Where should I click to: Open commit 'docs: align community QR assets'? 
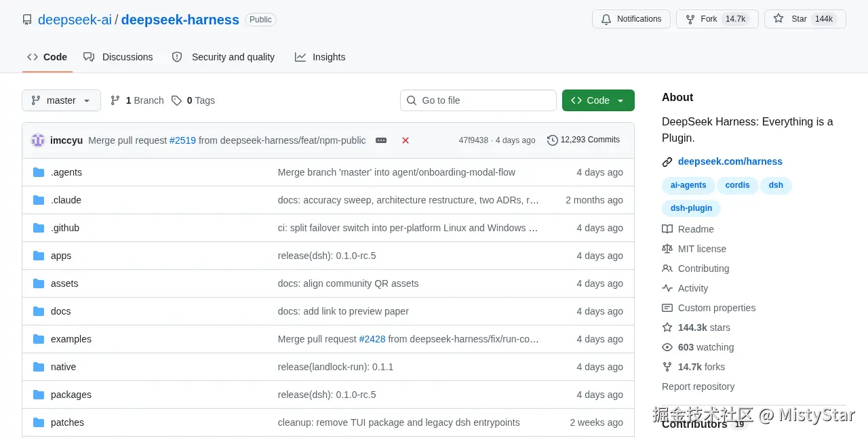(x=348, y=283)
